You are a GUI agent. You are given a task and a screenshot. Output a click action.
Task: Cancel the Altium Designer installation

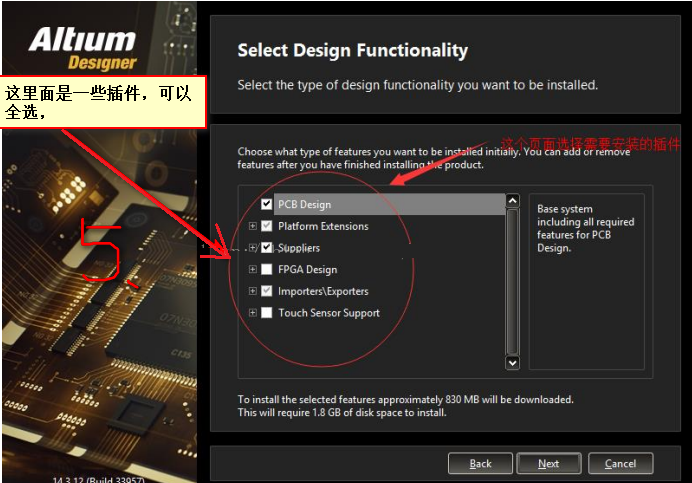pyautogui.click(x=620, y=464)
